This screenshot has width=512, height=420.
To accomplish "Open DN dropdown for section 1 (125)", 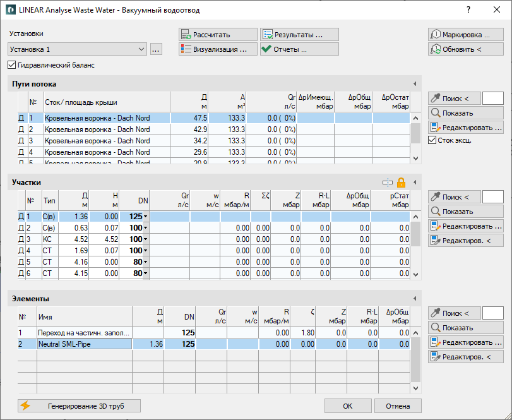I will coord(145,217).
